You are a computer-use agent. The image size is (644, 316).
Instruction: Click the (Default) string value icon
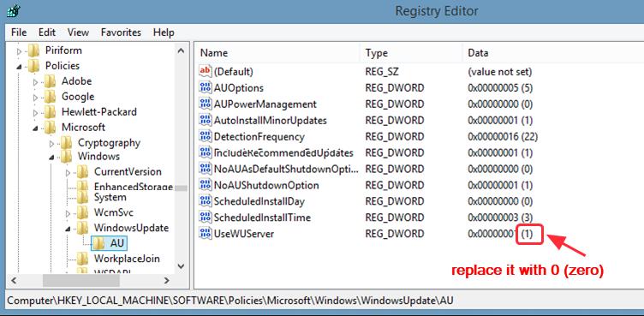click(205, 71)
